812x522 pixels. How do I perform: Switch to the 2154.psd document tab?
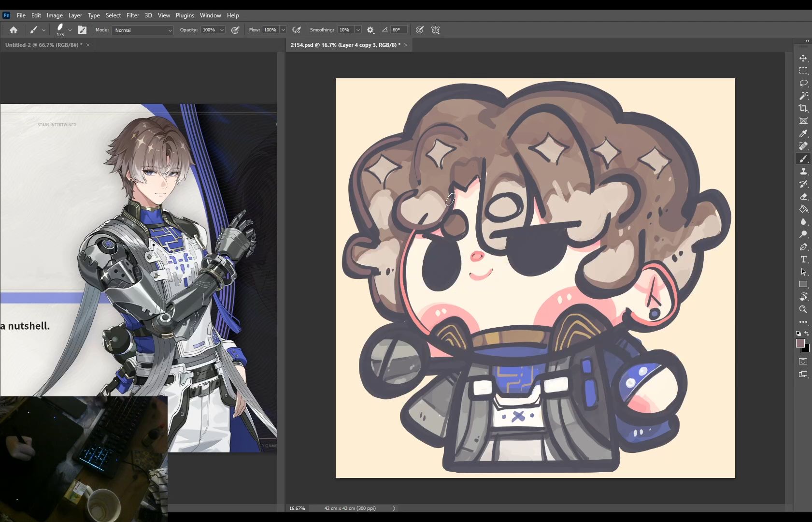coord(345,45)
